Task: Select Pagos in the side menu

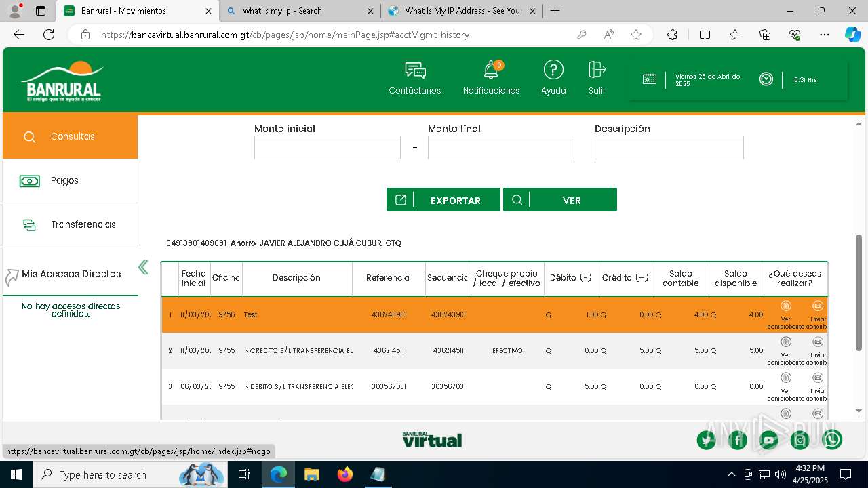Action: 71,181
